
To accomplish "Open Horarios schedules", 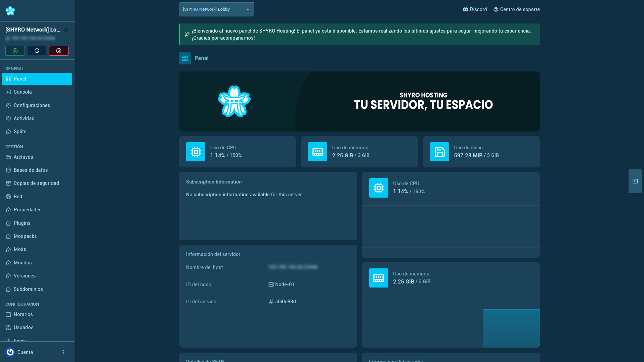I will tap(37, 314).
